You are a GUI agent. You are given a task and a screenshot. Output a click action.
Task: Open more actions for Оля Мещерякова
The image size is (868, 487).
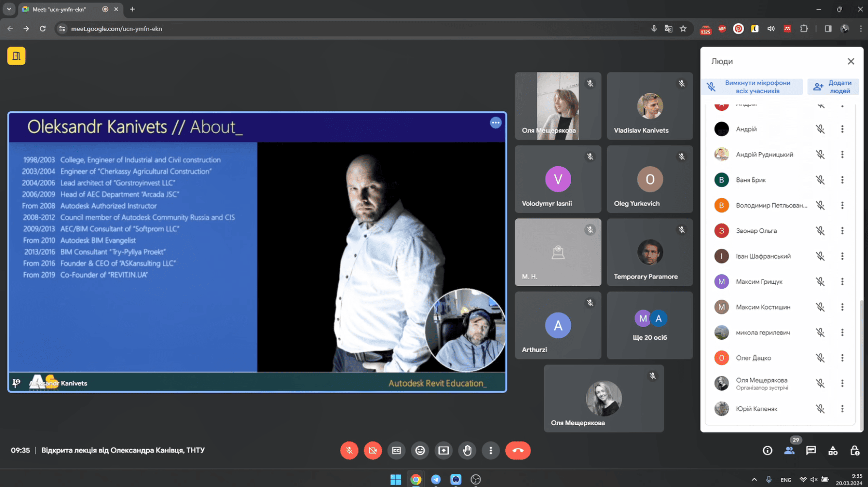[x=842, y=383]
